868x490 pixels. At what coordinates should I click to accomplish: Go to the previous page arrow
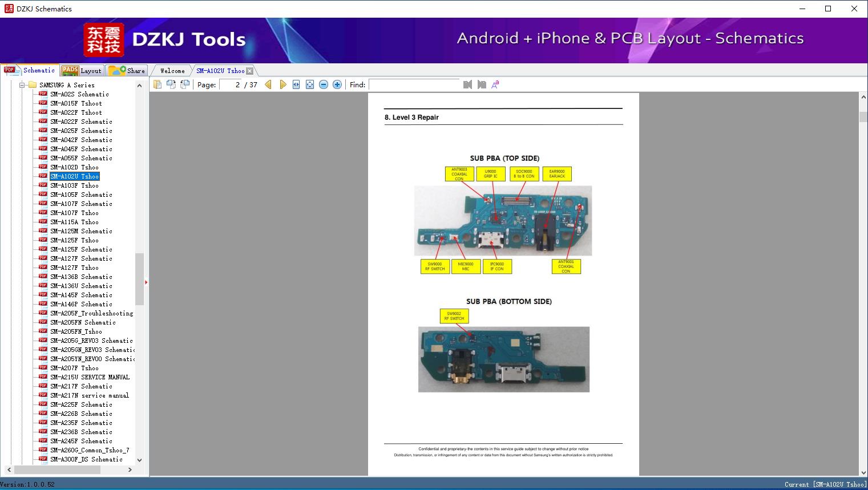[268, 84]
